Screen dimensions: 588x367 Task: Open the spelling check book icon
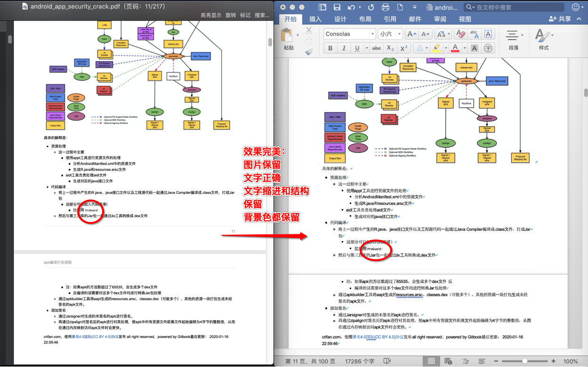(x=387, y=361)
